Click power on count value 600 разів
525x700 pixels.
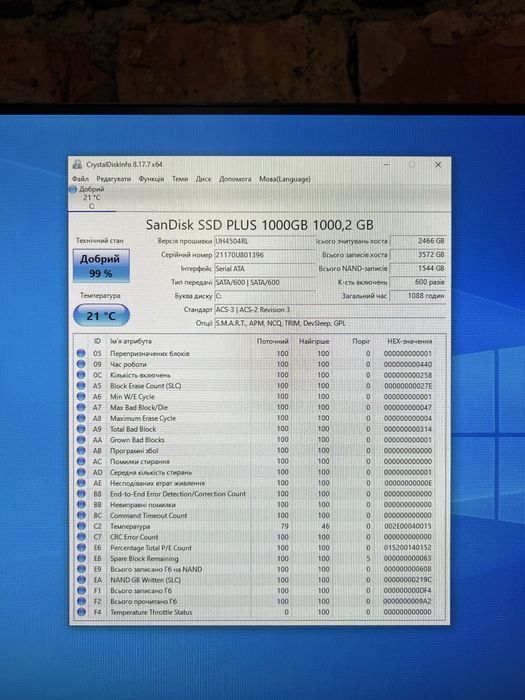pyautogui.click(x=418, y=282)
